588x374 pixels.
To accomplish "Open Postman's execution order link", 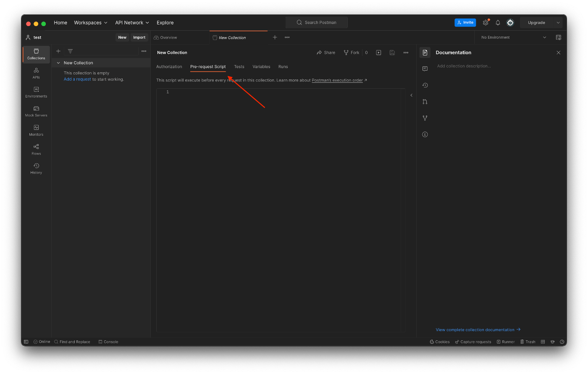I will pos(337,80).
